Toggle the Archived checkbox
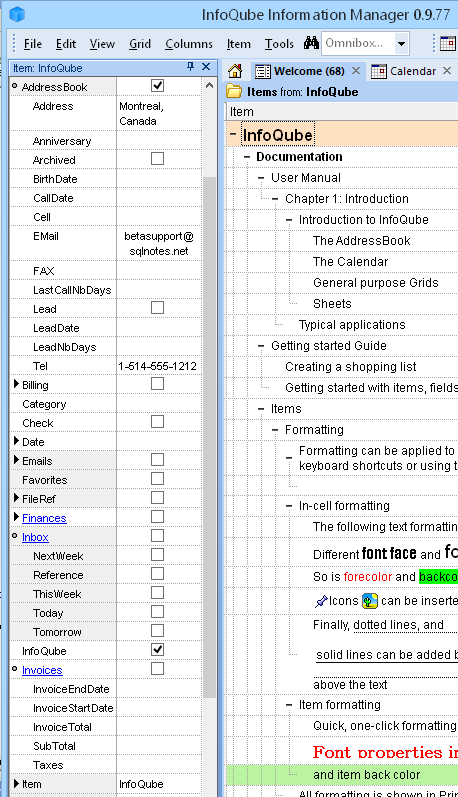Image resolution: width=458 pixels, height=797 pixels. pos(158,159)
